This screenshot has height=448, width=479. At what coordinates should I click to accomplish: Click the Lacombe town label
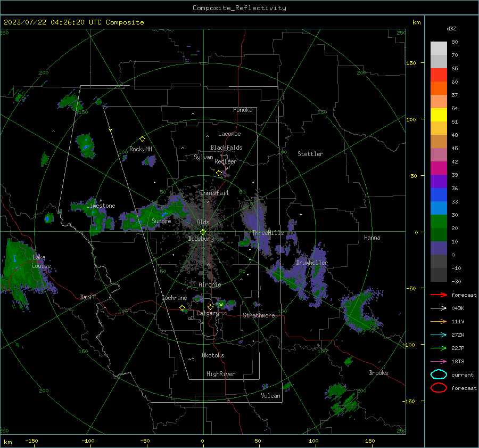coord(229,134)
